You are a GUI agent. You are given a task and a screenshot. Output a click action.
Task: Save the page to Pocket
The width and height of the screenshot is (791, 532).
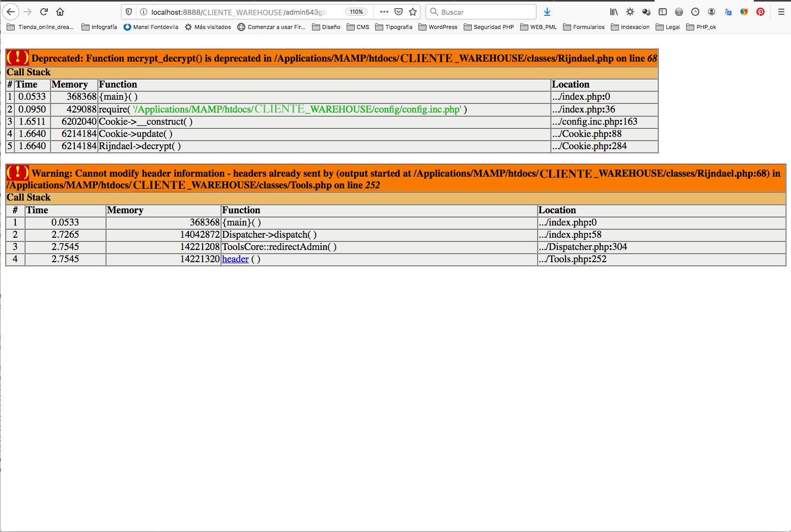coord(399,12)
